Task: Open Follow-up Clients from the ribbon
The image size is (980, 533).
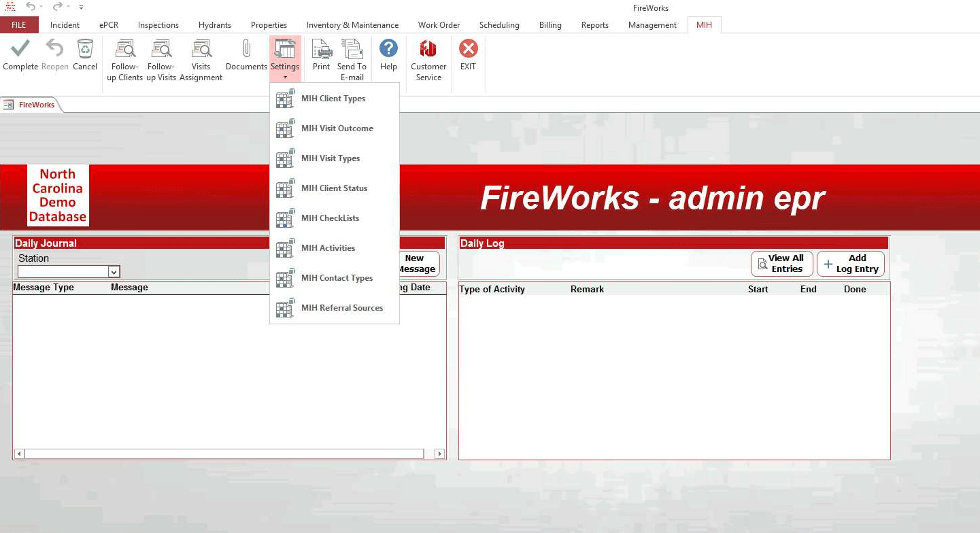Action: click(125, 60)
